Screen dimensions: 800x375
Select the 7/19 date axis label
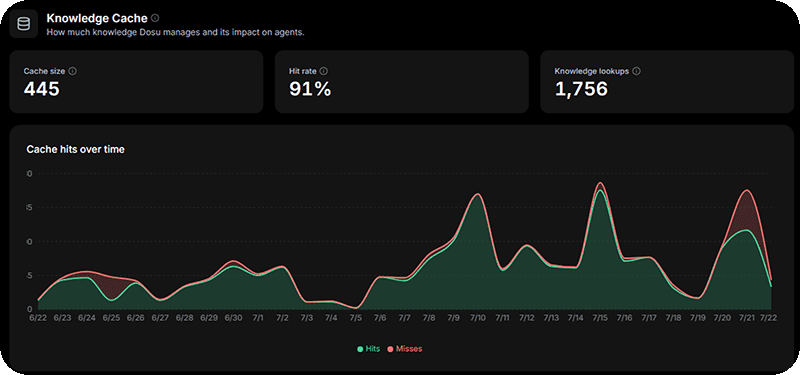[698, 318]
